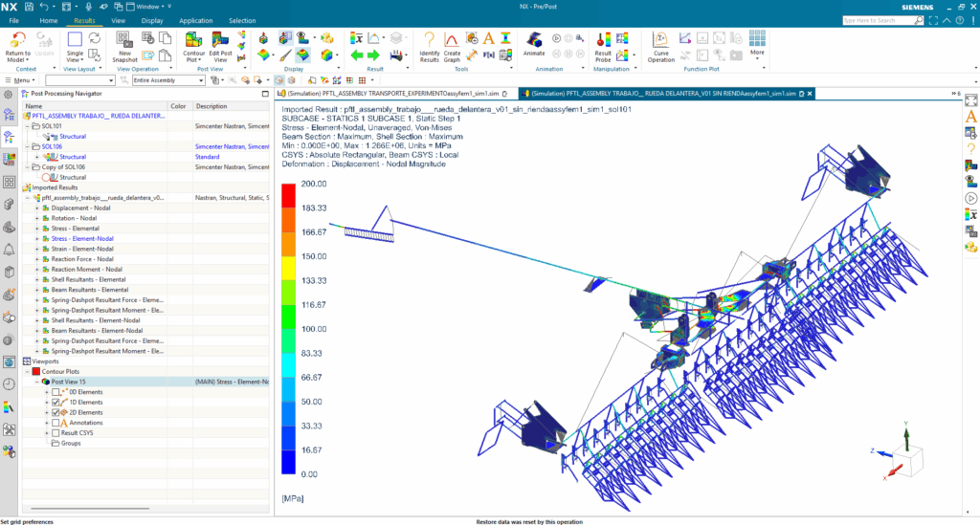Select the Viewports node
The image size is (980, 525).
(x=45, y=361)
